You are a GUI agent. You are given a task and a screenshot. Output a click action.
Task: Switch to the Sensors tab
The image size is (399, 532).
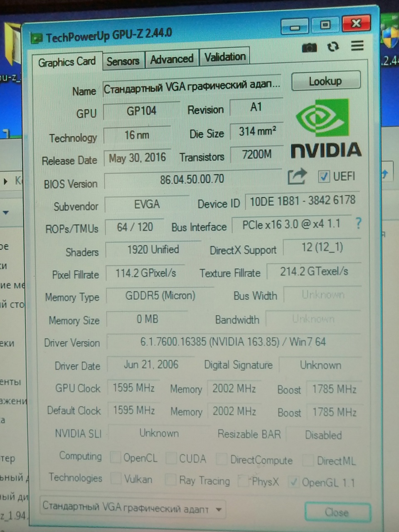123,61
